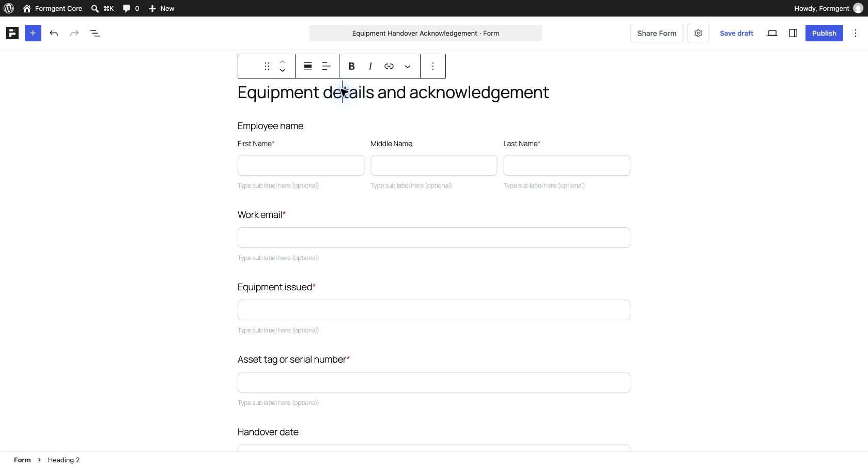
Task: Apply bold formatting to the heading
Action: tap(352, 66)
